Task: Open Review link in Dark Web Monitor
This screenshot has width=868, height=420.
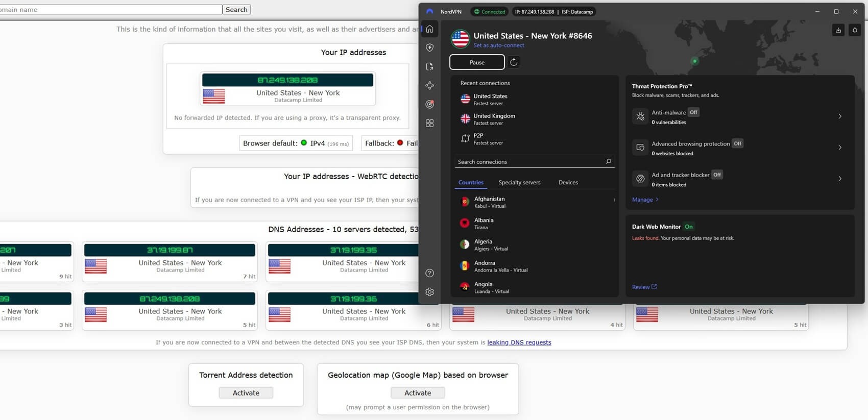Action: 644,287
